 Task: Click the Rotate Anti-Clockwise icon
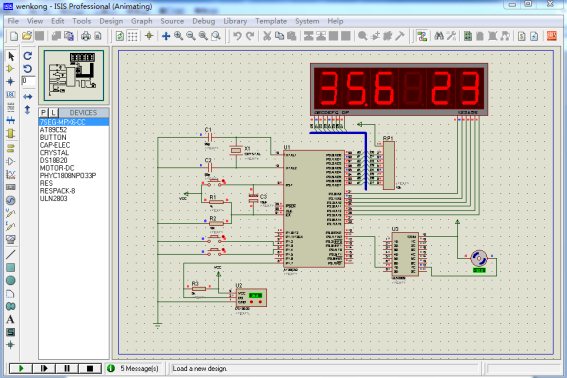point(27,69)
